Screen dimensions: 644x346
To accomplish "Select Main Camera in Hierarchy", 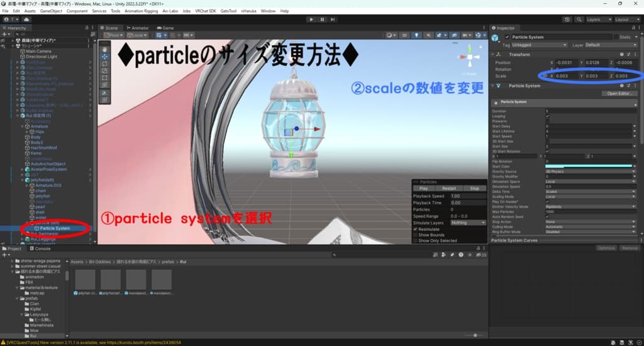I will pos(38,52).
